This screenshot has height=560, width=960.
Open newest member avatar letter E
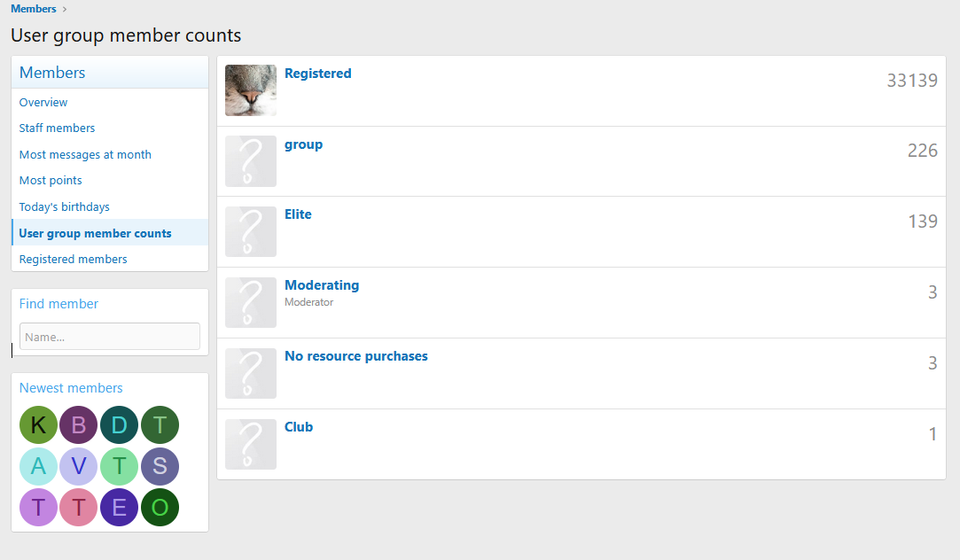(119, 508)
